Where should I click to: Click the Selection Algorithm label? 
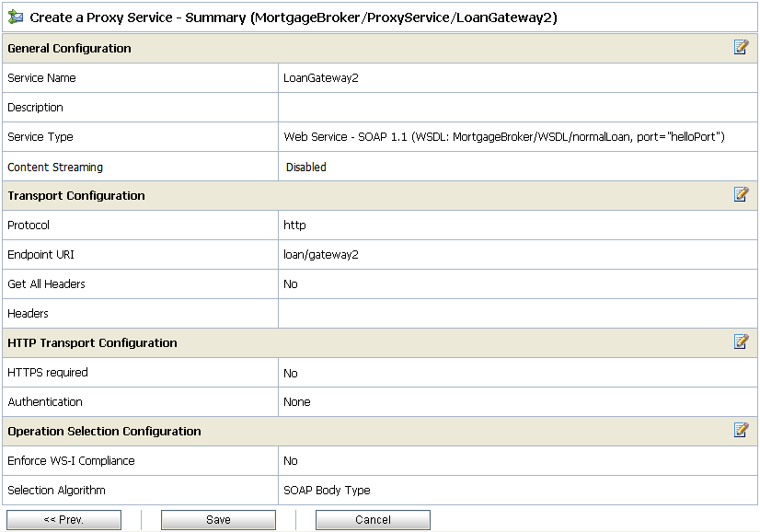point(56,491)
